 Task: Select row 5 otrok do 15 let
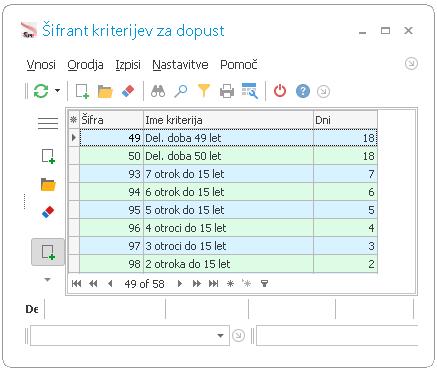[x=228, y=210]
